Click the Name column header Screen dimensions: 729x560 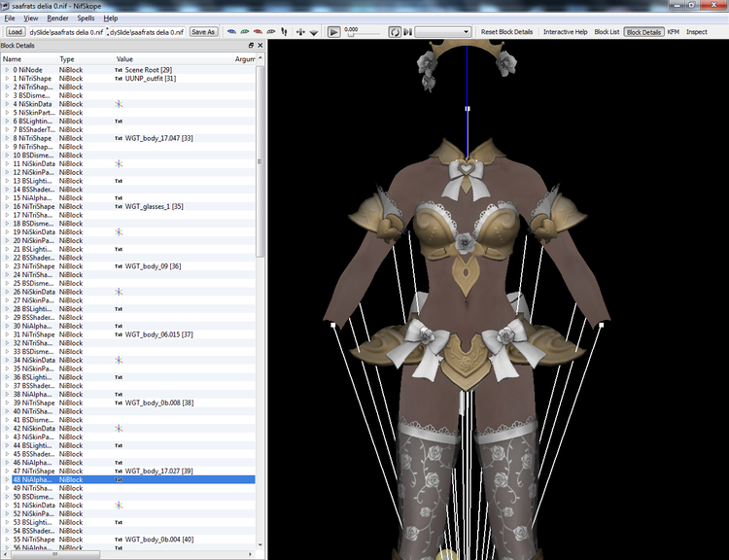tap(29, 59)
